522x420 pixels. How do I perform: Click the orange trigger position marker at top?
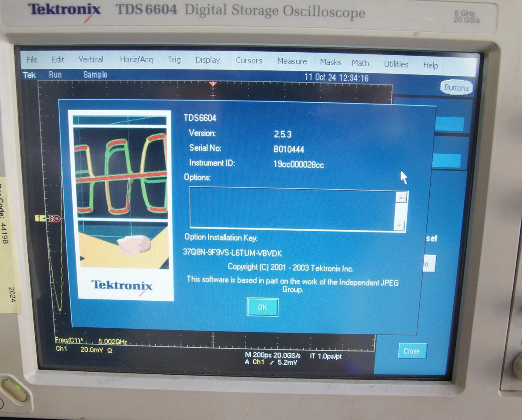pos(212,83)
